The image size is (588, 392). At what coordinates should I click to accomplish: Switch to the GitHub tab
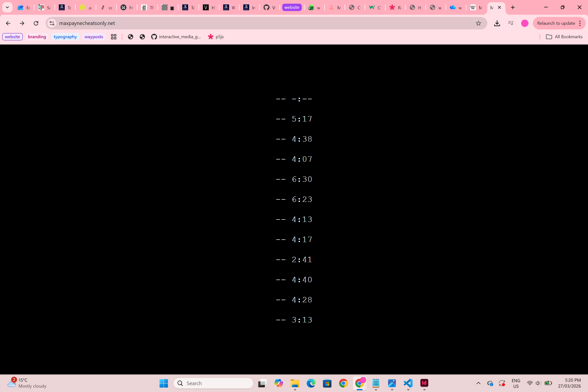[269, 8]
